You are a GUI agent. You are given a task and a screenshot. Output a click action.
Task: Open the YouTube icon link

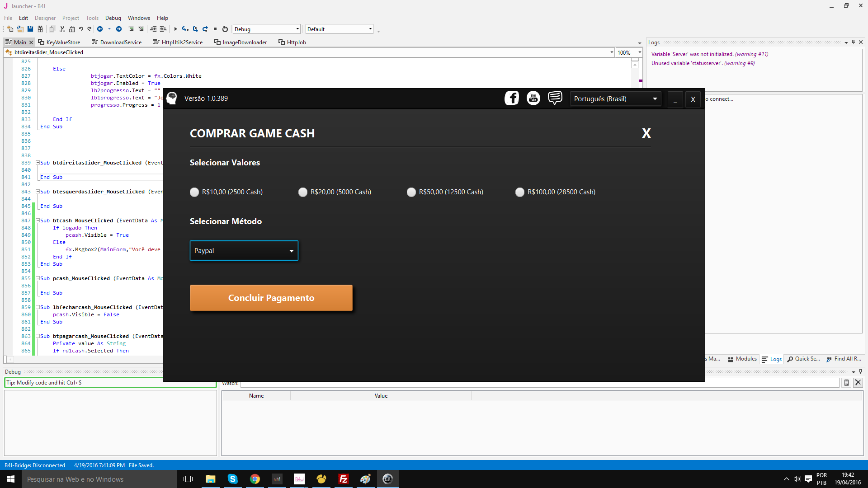[533, 98]
